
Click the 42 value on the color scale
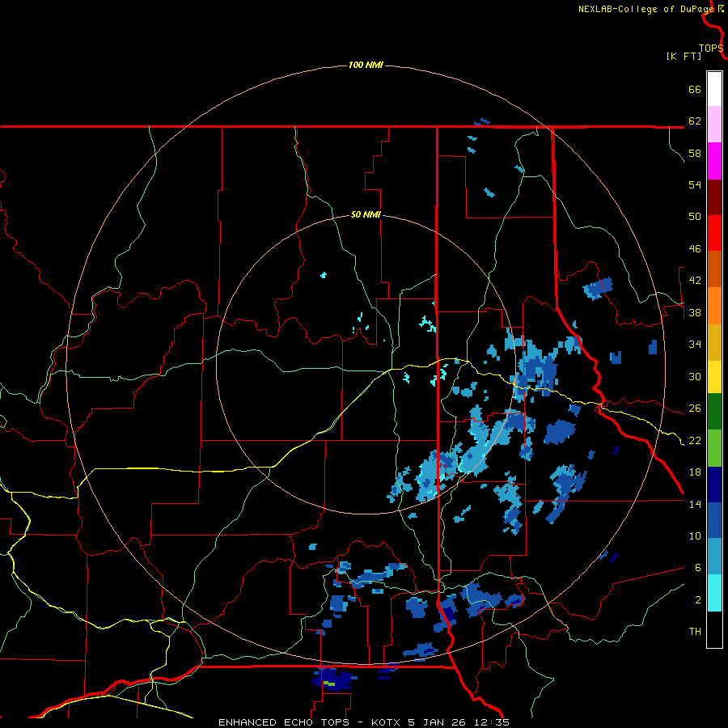coord(695,281)
